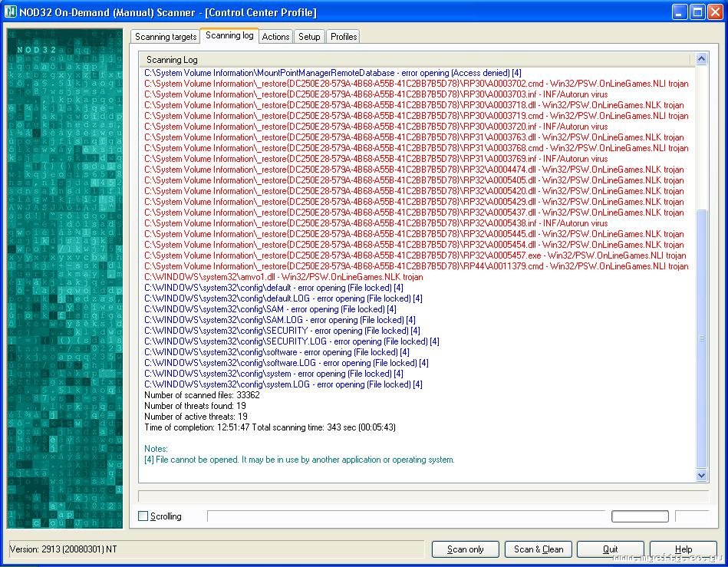Image resolution: width=728 pixels, height=567 pixels.
Task: Click the [4] File cannot be opened note
Action: point(299,460)
